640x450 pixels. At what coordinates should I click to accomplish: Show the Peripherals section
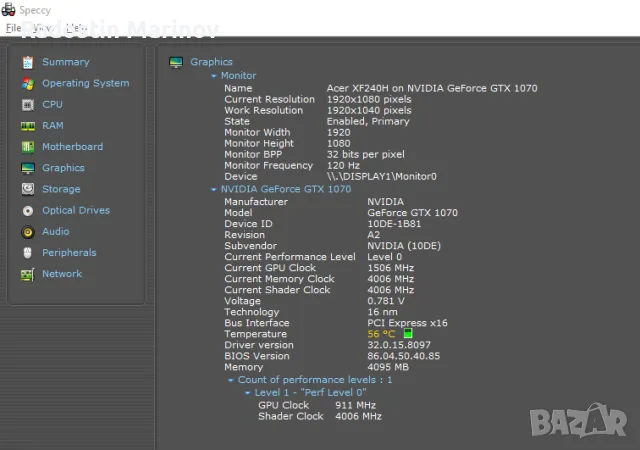pyautogui.click(x=69, y=253)
